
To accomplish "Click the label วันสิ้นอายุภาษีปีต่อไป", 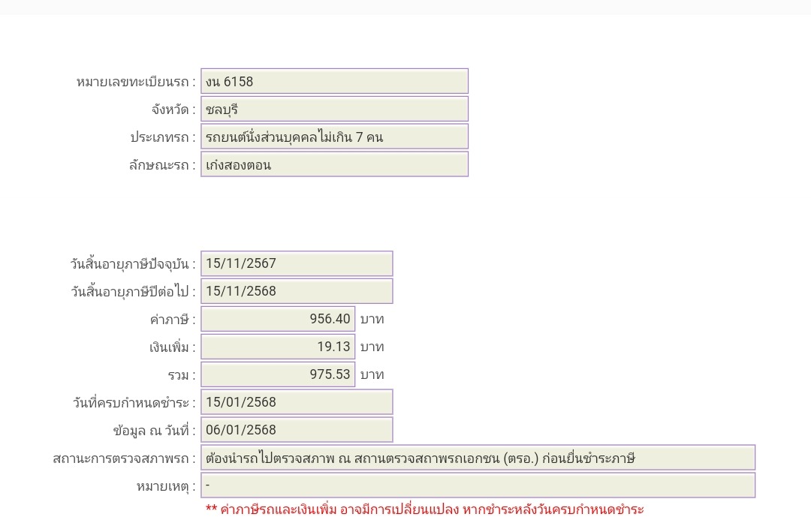I will point(134,292).
